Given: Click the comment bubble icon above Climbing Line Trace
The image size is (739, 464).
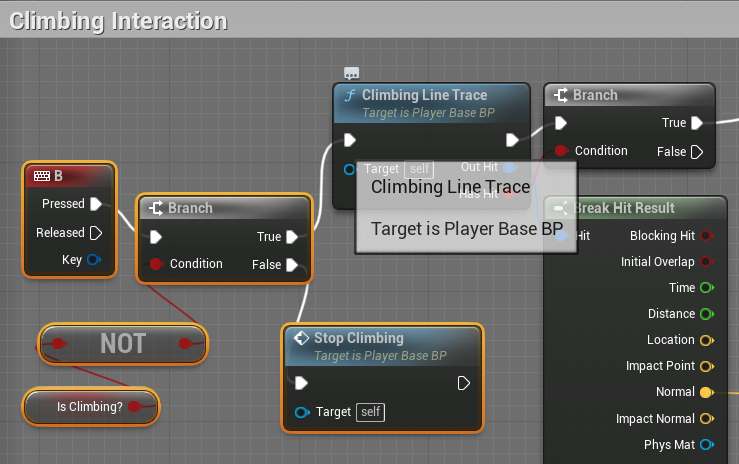Looking at the screenshot, I should point(352,73).
